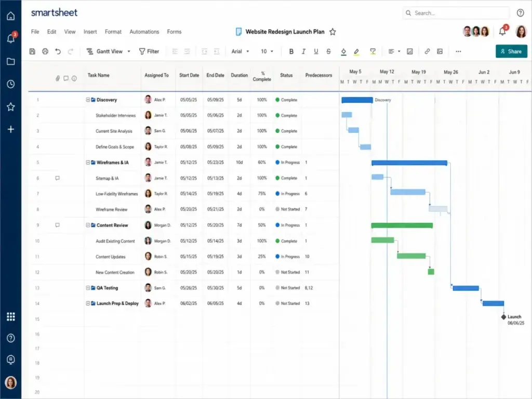Viewport: 532px width, 399px height.
Task: Click the Share button
Action: point(511,51)
